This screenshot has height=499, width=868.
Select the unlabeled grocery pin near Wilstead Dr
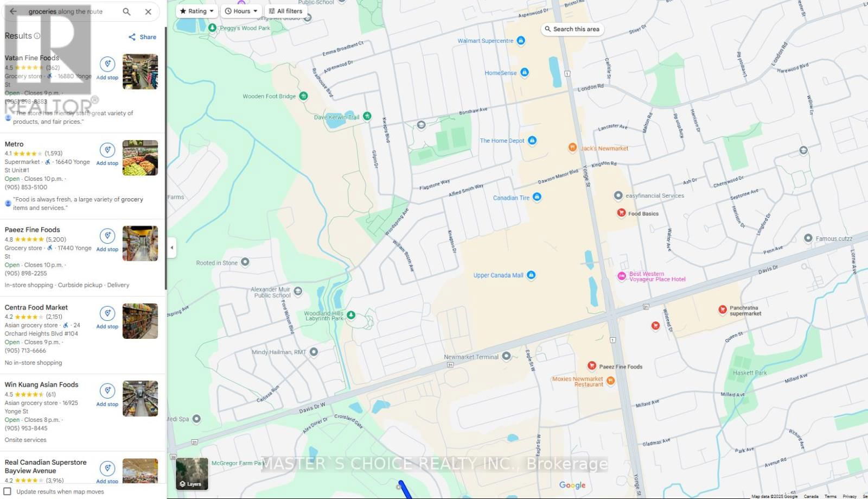(x=655, y=326)
